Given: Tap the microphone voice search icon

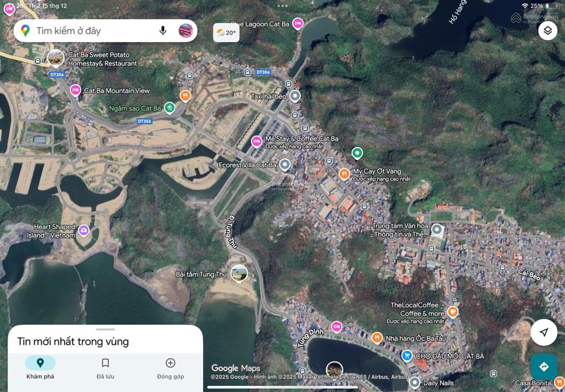Looking at the screenshot, I should (x=163, y=30).
